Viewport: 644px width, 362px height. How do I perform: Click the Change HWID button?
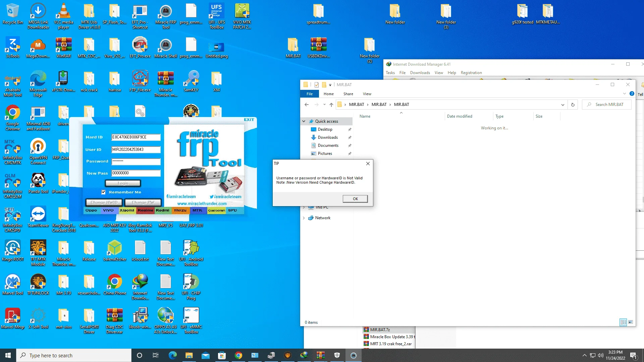click(x=104, y=202)
